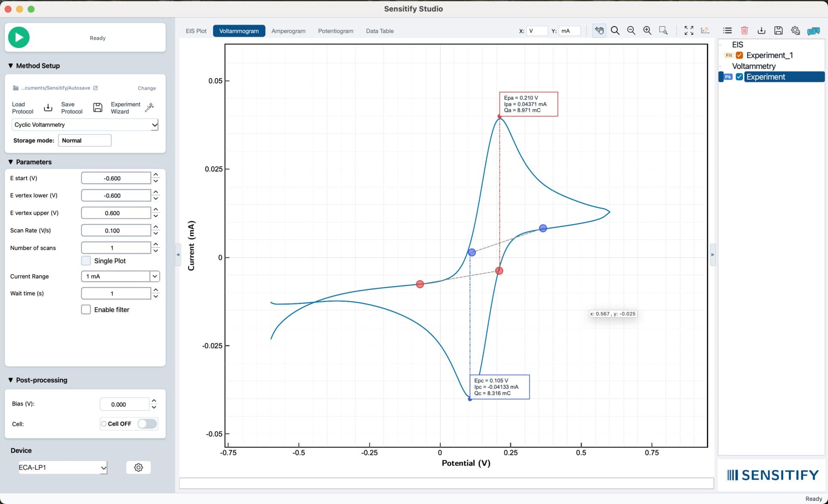Launch the Experiment Wizard wand icon
The width and height of the screenshot is (828, 504).
pos(150,107)
